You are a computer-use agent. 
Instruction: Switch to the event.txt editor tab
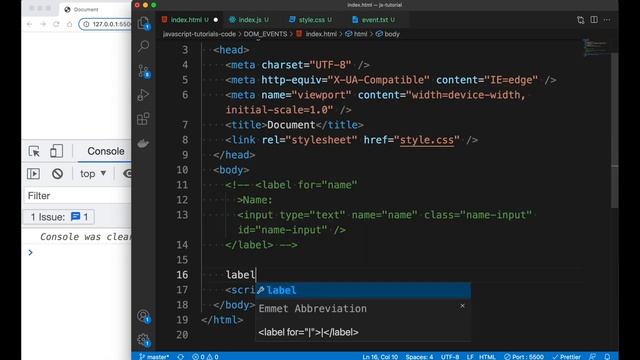374,20
